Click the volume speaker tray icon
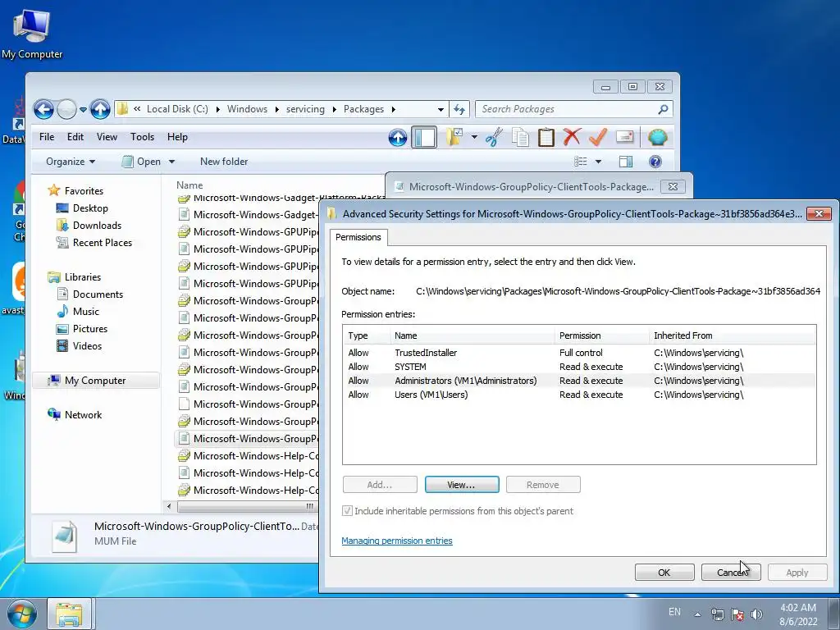This screenshot has width=840, height=630. point(756,614)
